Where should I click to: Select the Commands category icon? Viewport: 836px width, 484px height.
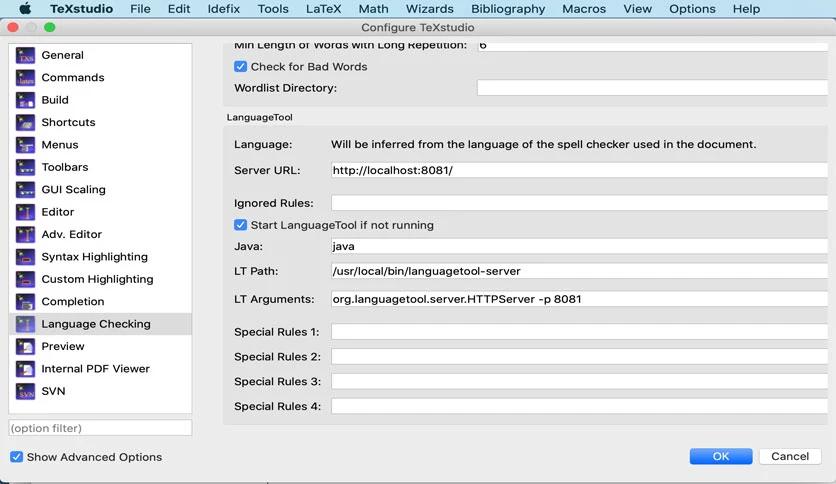tap(25, 77)
